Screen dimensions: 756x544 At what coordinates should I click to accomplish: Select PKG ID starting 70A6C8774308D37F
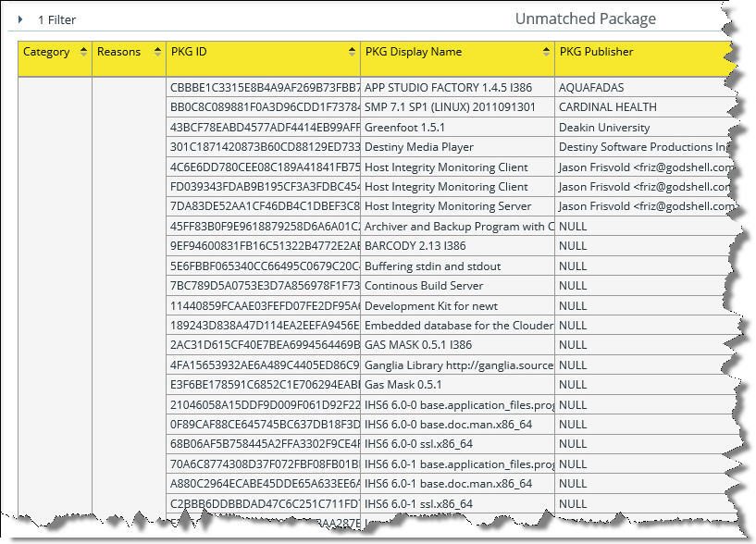point(263,464)
